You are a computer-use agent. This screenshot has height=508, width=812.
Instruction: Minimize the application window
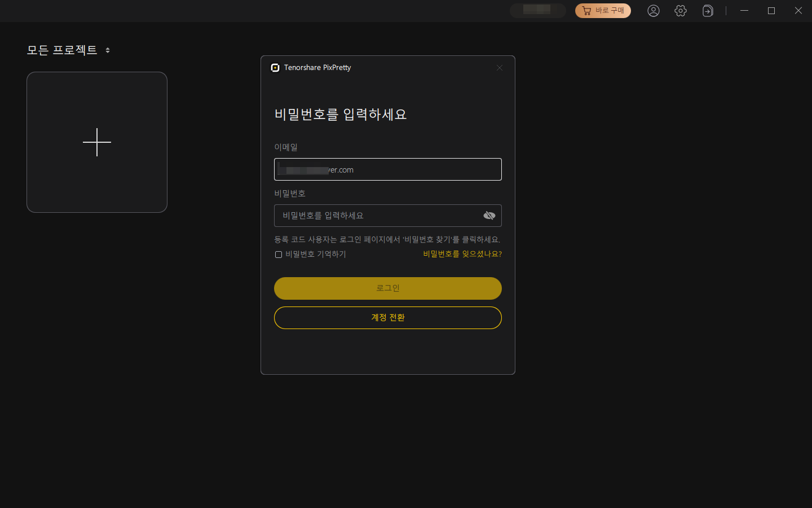click(x=744, y=11)
